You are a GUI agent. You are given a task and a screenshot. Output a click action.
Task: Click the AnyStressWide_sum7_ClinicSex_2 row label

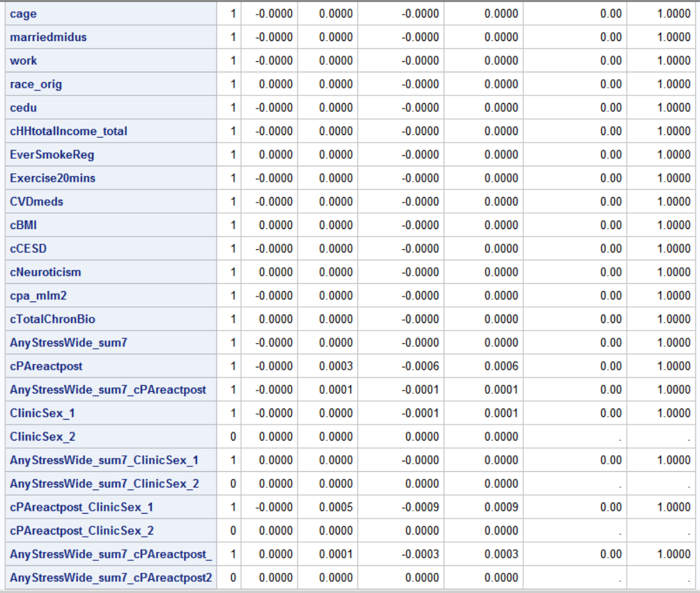(x=104, y=484)
